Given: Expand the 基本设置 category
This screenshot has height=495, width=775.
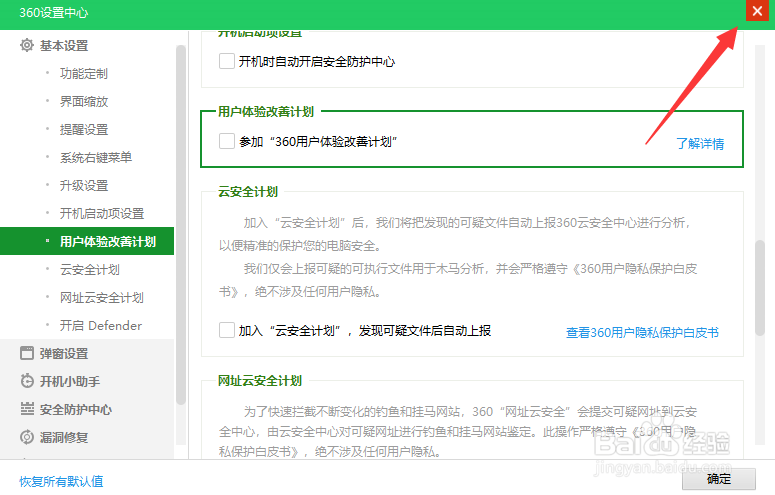Looking at the screenshot, I should coord(64,45).
